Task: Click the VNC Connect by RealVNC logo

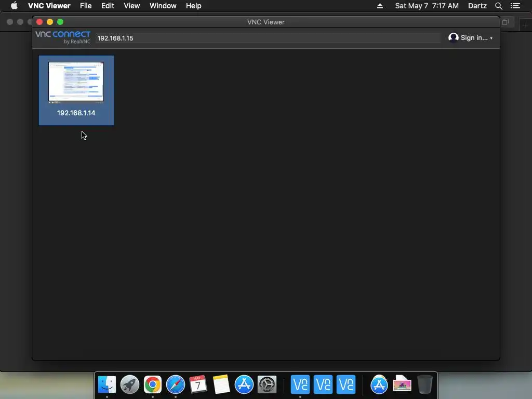Action: point(63,37)
